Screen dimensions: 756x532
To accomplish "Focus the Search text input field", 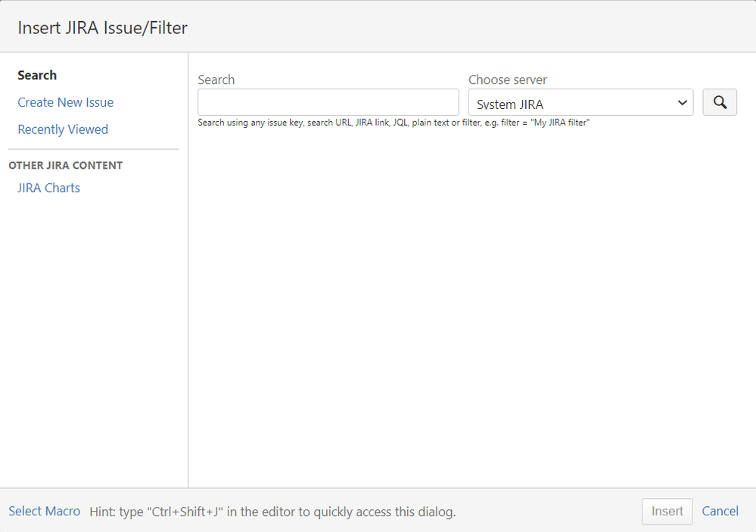I will pyautogui.click(x=328, y=102).
